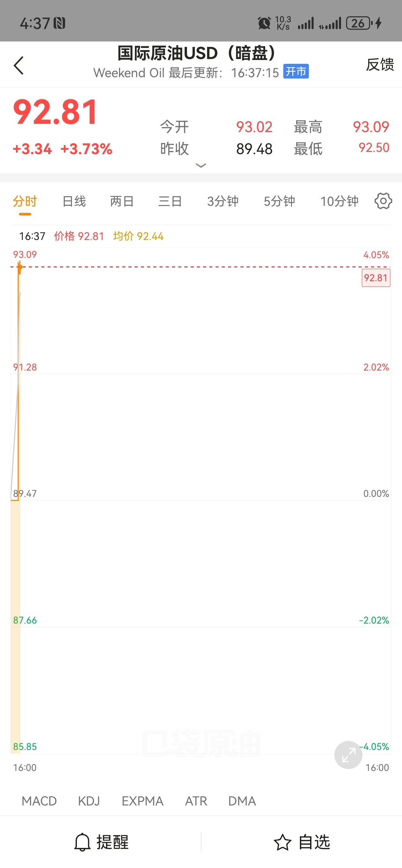Tap the back arrow icon
Image resolution: width=402 pixels, height=868 pixels.
pos(19,65)
